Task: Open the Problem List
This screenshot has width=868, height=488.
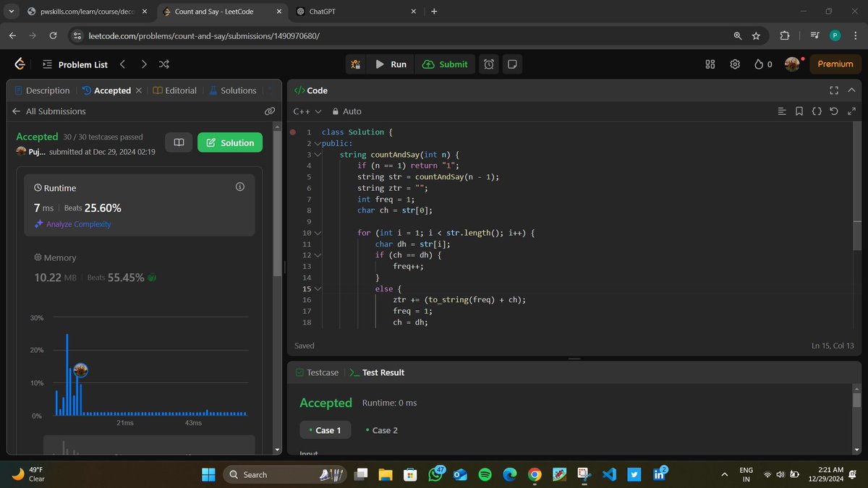Action: tap(75, 64)
